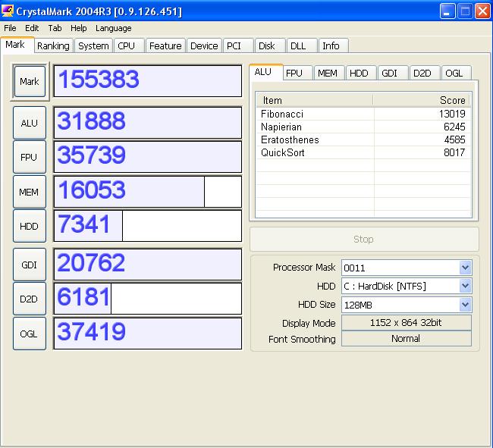Image resolution: width=493 pixels, height=448 pixels.
Task: Open the Edit menu
Action: point(32,28)
